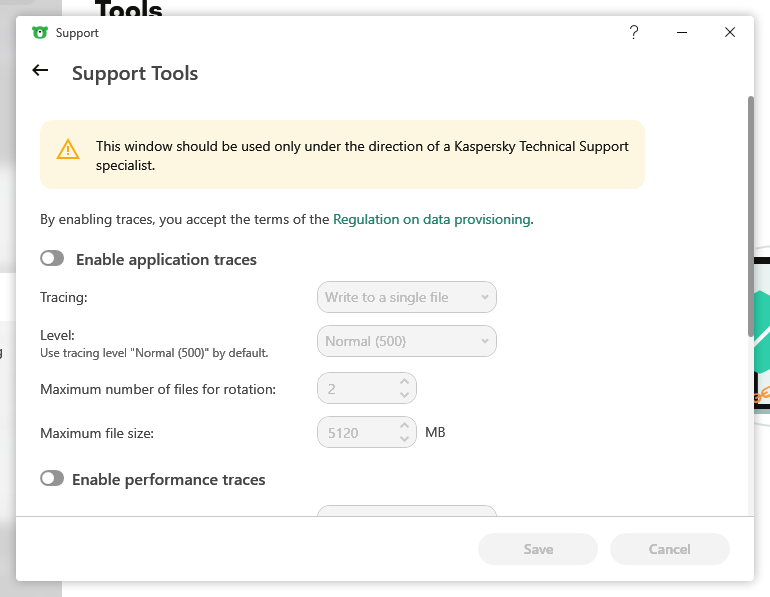Click the maximum file size input field
770x597 pixels.
[x=355, y=433]
